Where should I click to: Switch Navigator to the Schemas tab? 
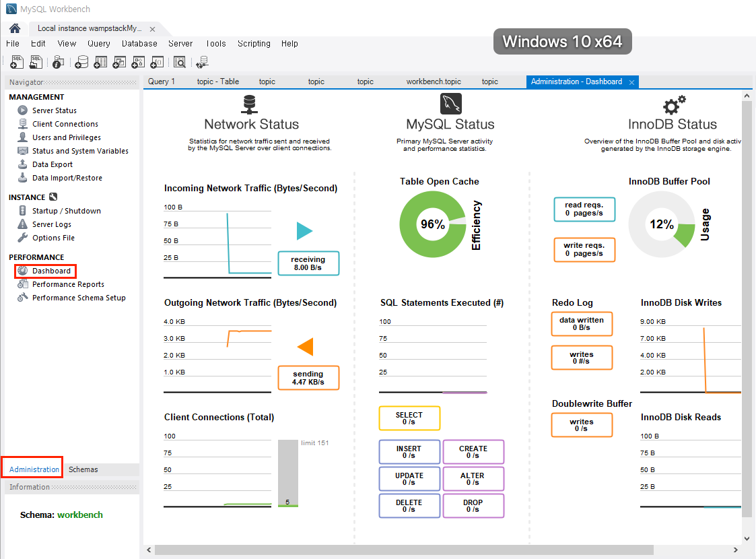tap(83, 469)
